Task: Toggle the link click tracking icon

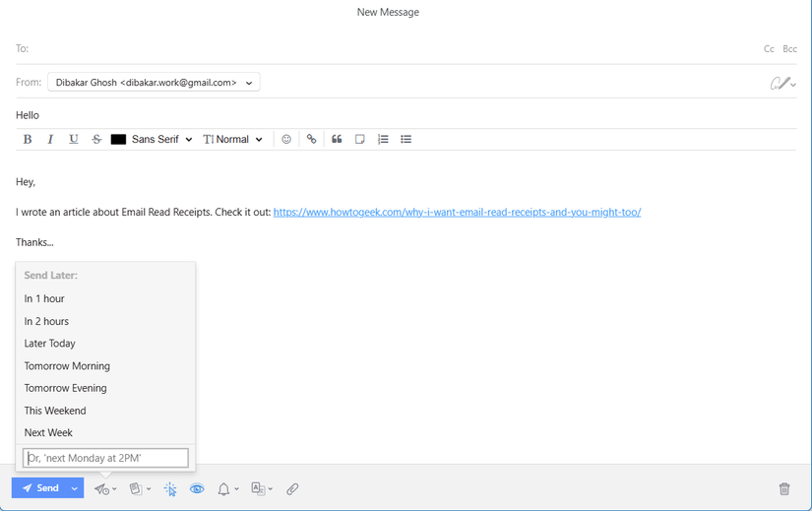Action: click(x=170, y=488)
